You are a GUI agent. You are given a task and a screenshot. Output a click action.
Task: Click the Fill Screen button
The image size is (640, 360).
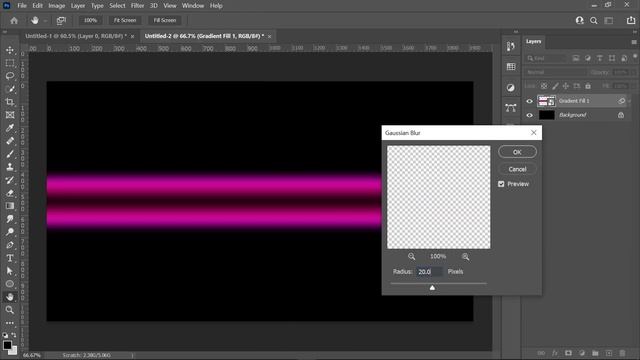(x=165, y=20)
